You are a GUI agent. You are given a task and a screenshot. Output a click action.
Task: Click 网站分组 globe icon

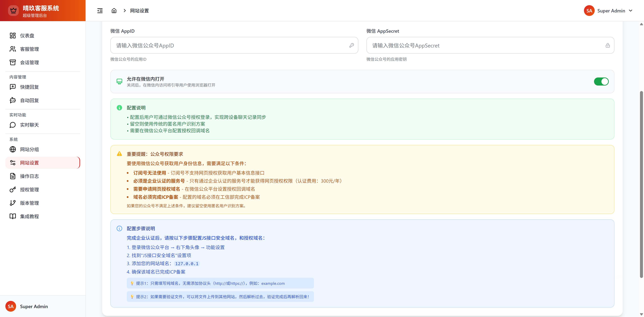click(13, 149)
